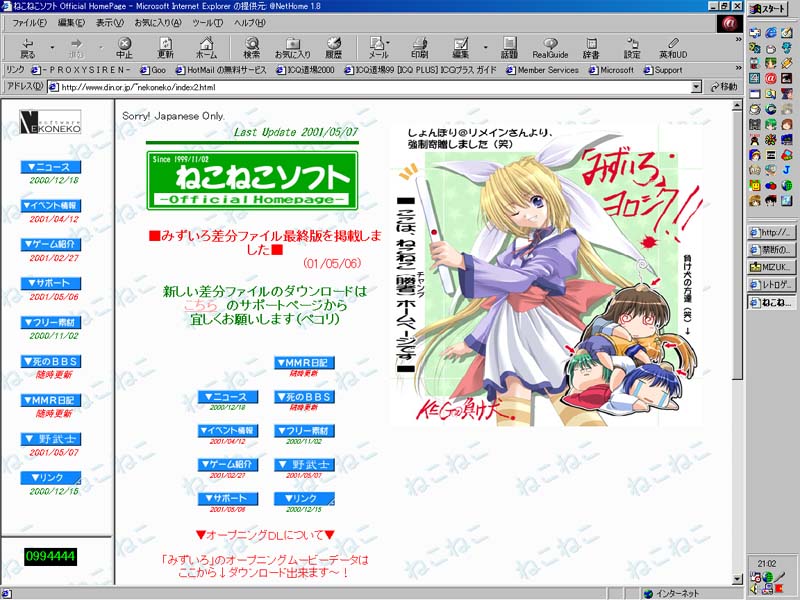Screen dimensions: 800x600
Task: Open the Member Services link
Action: (542, 70)
